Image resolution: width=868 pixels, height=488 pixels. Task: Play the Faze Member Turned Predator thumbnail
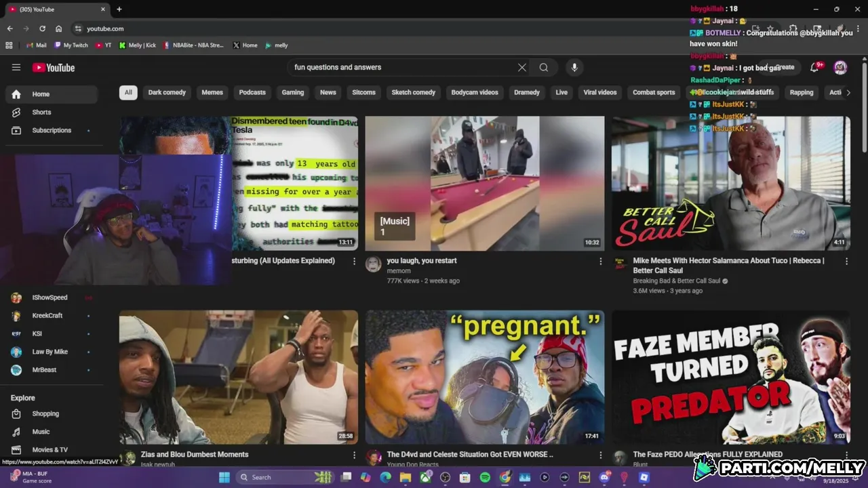tap(731, 378)
